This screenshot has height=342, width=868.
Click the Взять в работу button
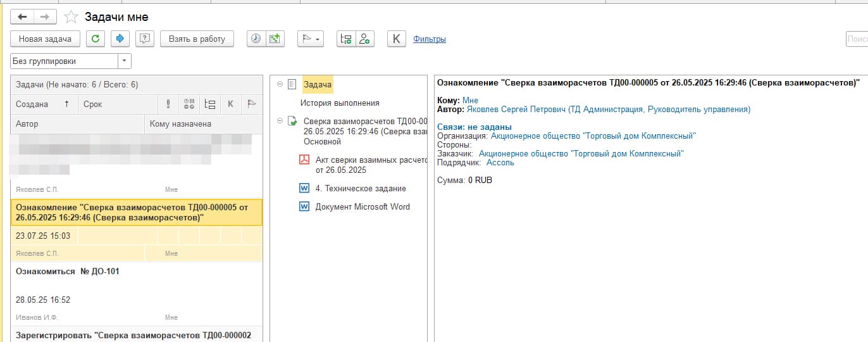(197, 39)
